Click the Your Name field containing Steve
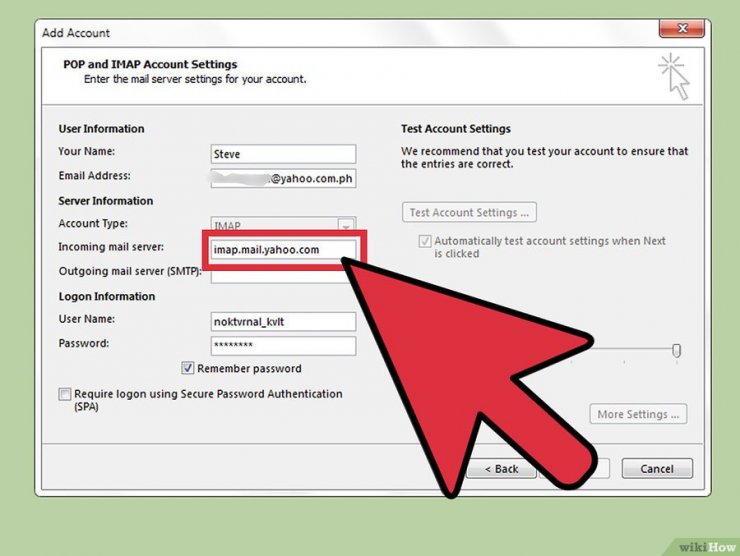 [283, 154]
